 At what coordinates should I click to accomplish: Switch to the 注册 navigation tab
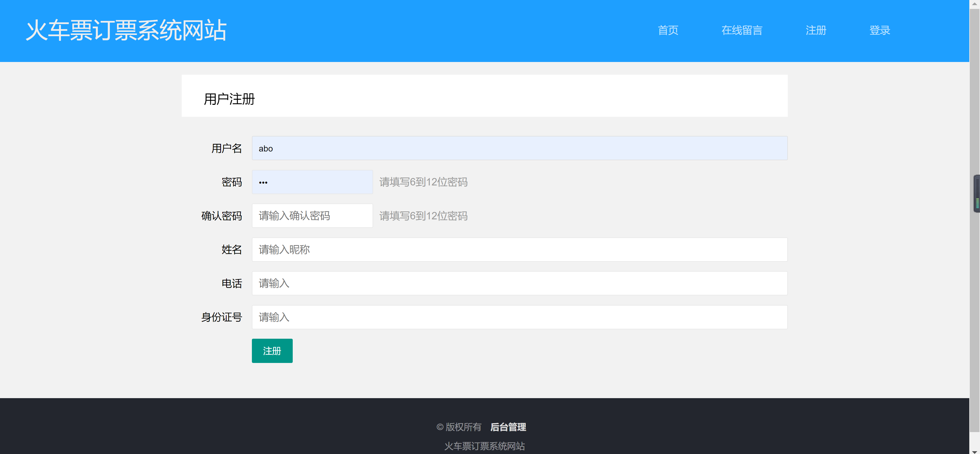tap(815, 30)
